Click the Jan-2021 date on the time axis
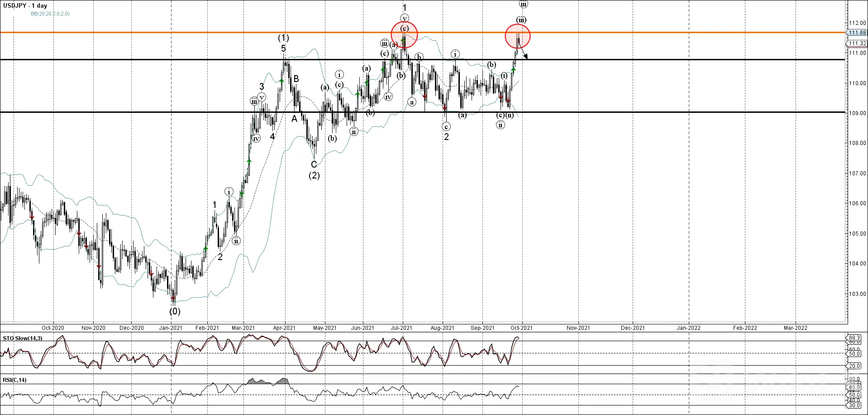The width and height of the screenshot is (868, 415). pyautogui.click(x=171, y=328)
